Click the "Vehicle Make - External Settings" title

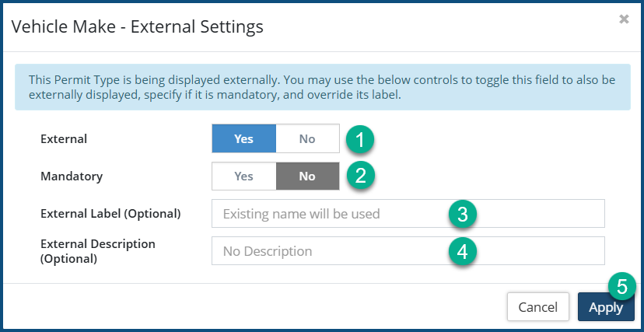coord(138,27)
